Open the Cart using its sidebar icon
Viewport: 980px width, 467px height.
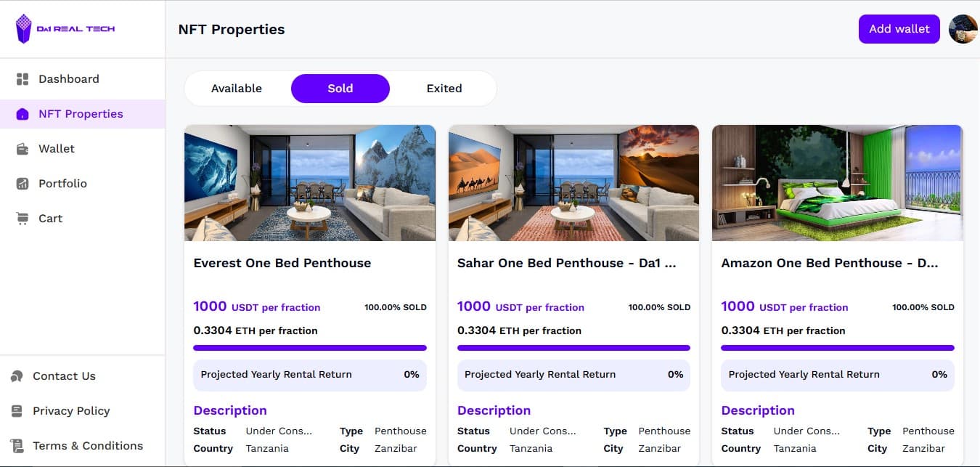tap(23, 218)
